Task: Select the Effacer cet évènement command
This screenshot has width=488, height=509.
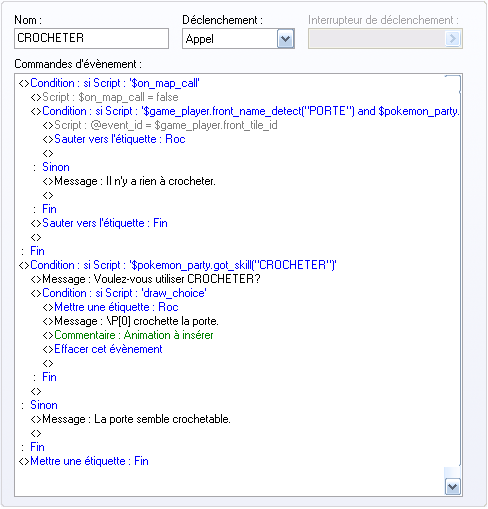Action: [103, 349]
